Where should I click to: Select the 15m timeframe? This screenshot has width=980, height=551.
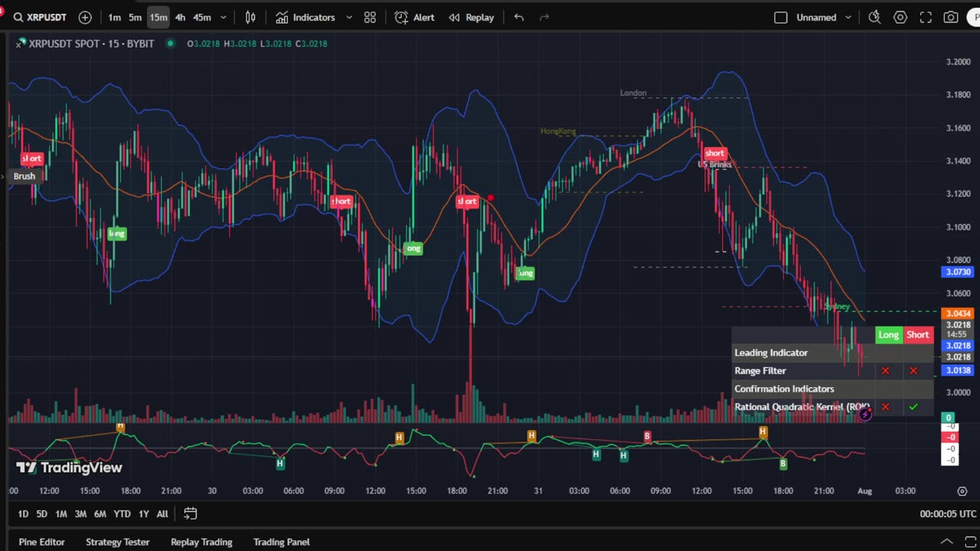tap(158, 17)
